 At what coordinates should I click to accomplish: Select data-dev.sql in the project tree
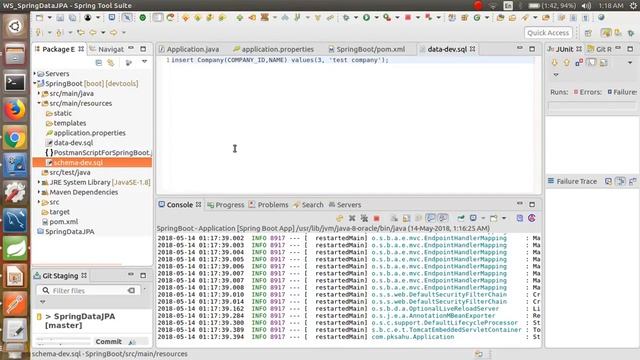[x=73, y=142]
